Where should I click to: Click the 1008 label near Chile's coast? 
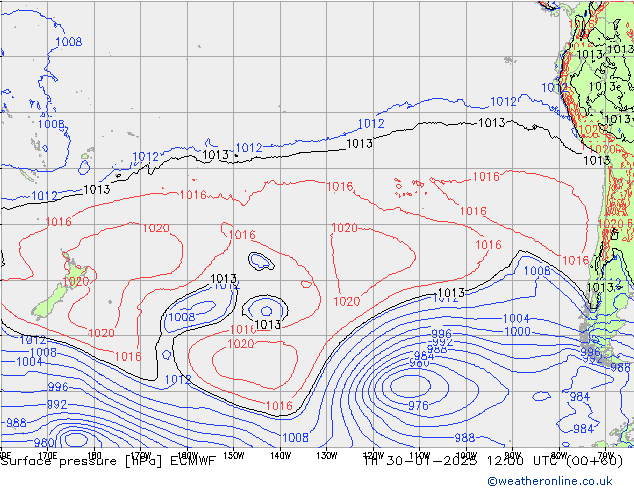[536, 271]
